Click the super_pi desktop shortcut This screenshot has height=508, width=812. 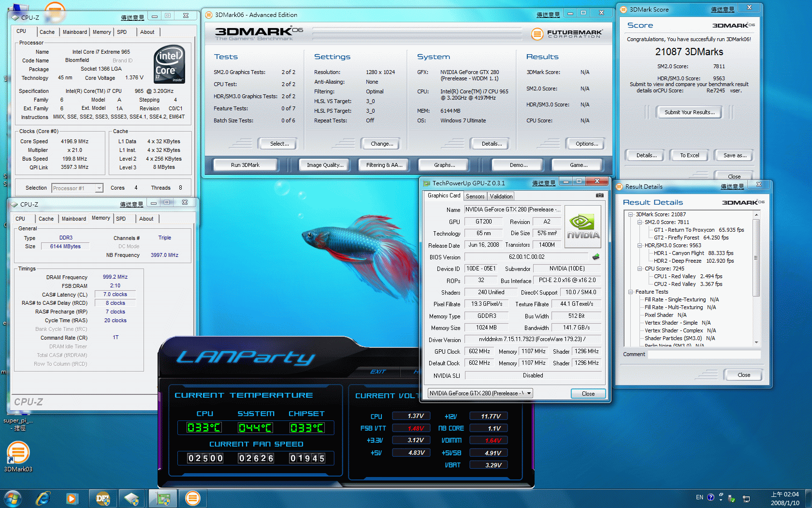coord(18,423)
